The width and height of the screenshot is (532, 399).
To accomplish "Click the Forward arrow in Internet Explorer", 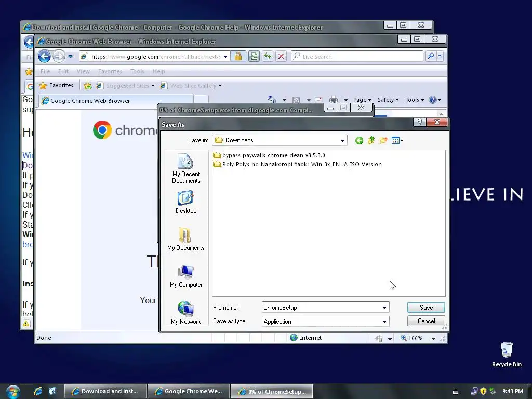I will [59, 56].
